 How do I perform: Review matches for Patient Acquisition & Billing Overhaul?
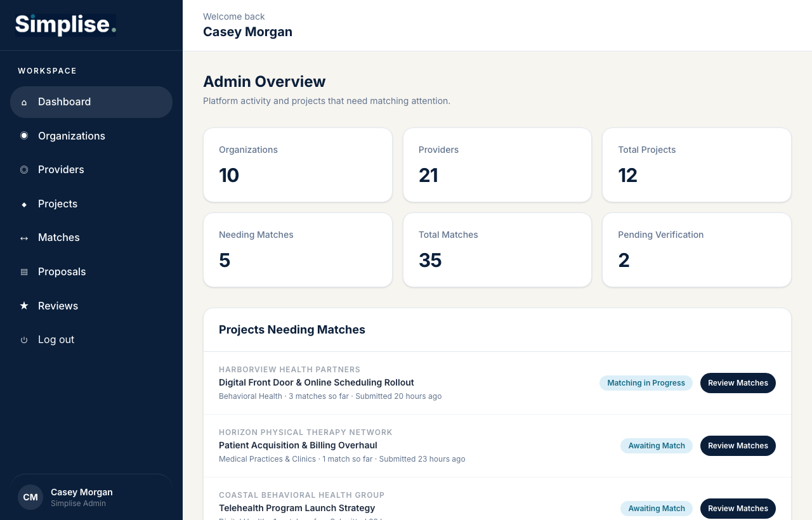(x=738, y=446)
